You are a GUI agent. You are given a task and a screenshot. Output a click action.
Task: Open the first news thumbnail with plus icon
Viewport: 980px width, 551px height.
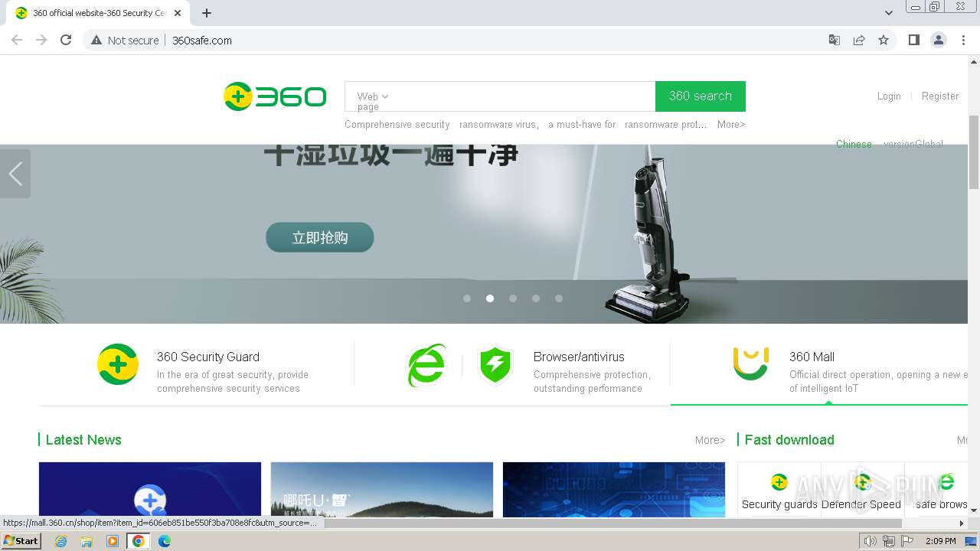point(150,490)
